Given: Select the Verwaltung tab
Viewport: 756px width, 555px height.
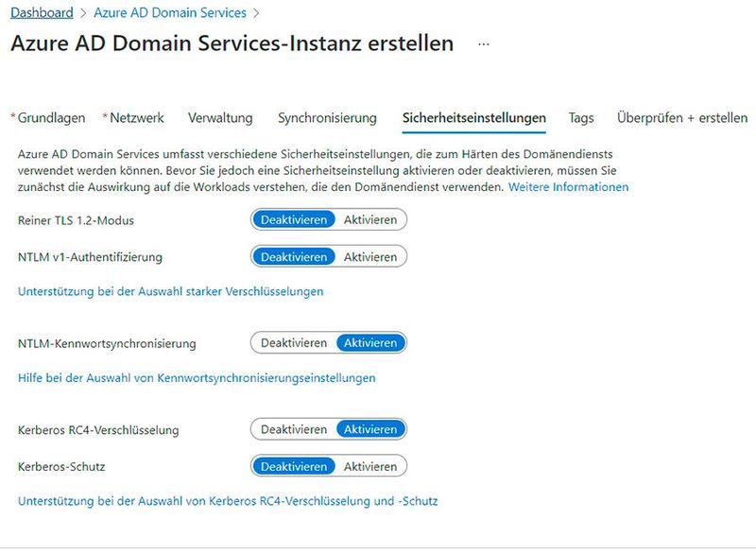Looking at the screenshot, I should [x=222, y=117].
